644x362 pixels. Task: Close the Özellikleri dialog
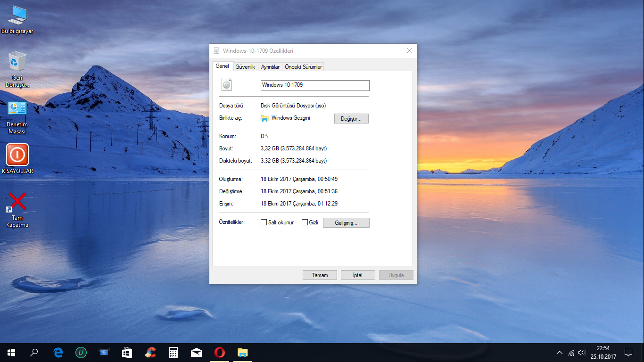click(410, 50)
